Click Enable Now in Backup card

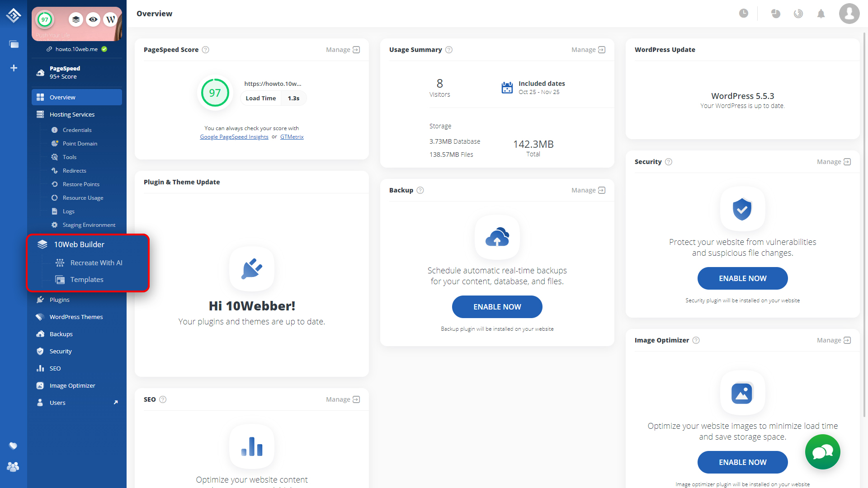click(x=497, y=307)
